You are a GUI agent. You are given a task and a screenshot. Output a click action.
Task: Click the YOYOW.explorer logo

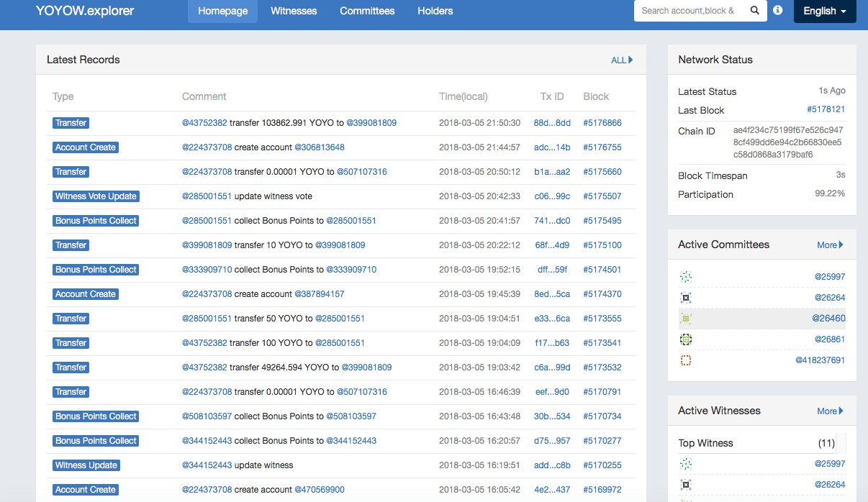pyautogui.click(x=85, y=12)
